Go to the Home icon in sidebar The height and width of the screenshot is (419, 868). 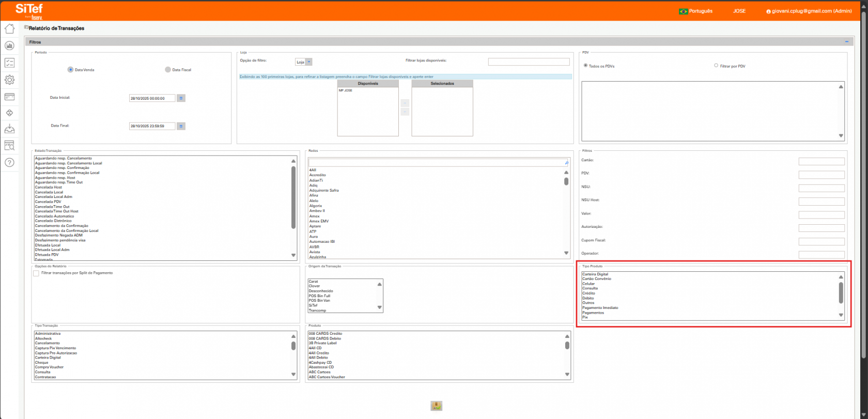coord(9,29)
